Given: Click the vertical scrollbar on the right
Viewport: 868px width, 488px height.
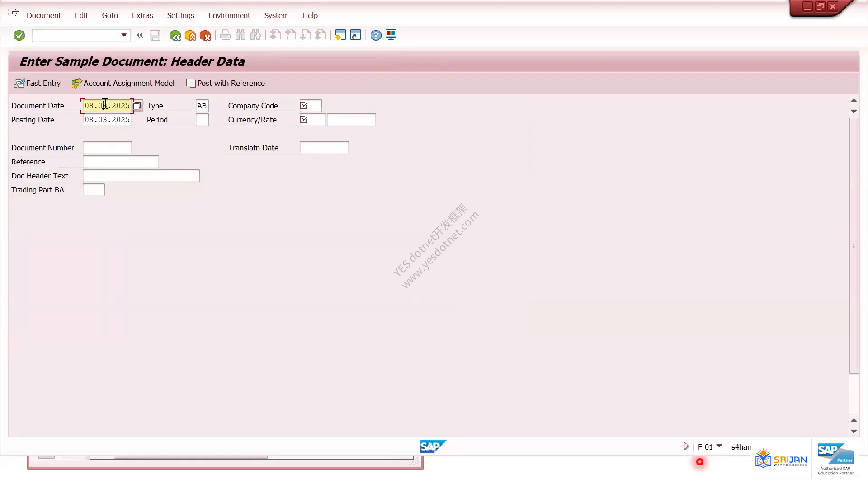Looking at the screenshot, I should (x=854, y=246).
